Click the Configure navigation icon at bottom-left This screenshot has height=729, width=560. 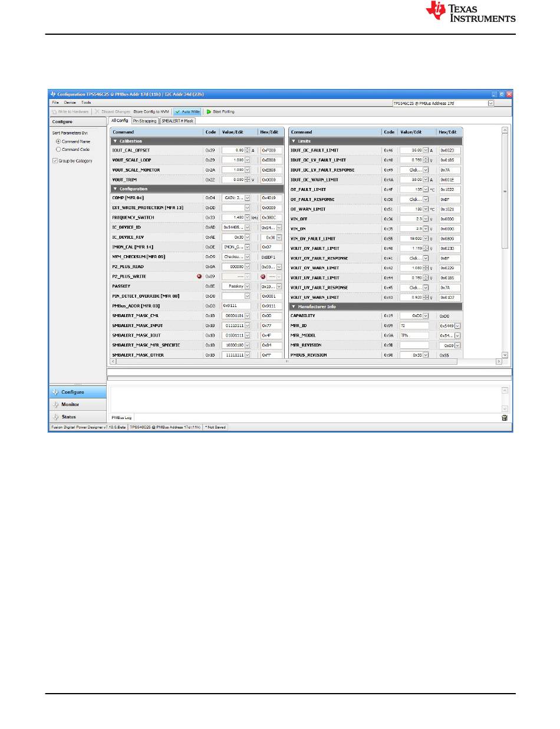(x=56, y=392)
